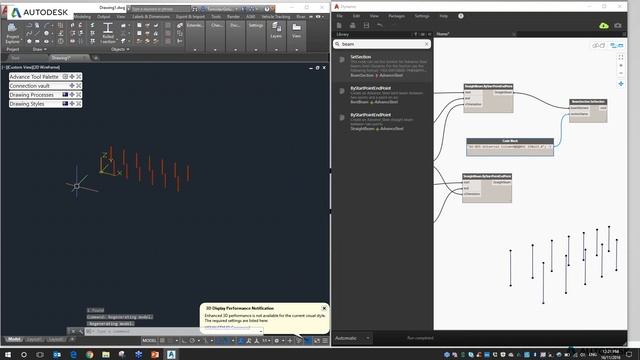
Task: Click the Pan mode icon on Dynamo canvas
Action: click(x=621, y=84)
